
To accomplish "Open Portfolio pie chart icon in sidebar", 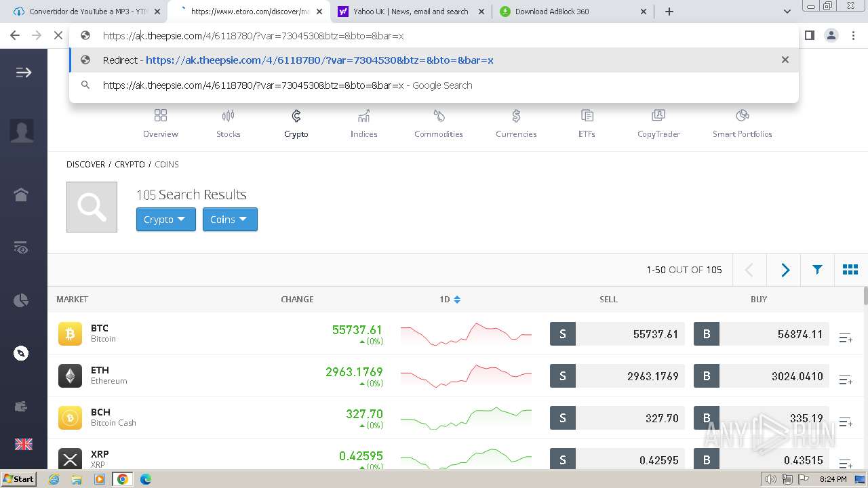I will [x=21, y=300].
